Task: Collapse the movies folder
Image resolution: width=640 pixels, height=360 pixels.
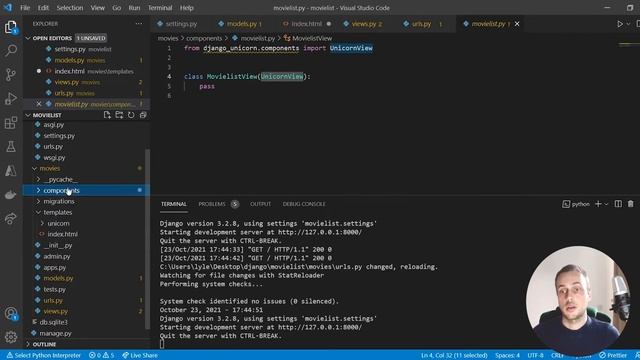Action: [x=35, y=168]
